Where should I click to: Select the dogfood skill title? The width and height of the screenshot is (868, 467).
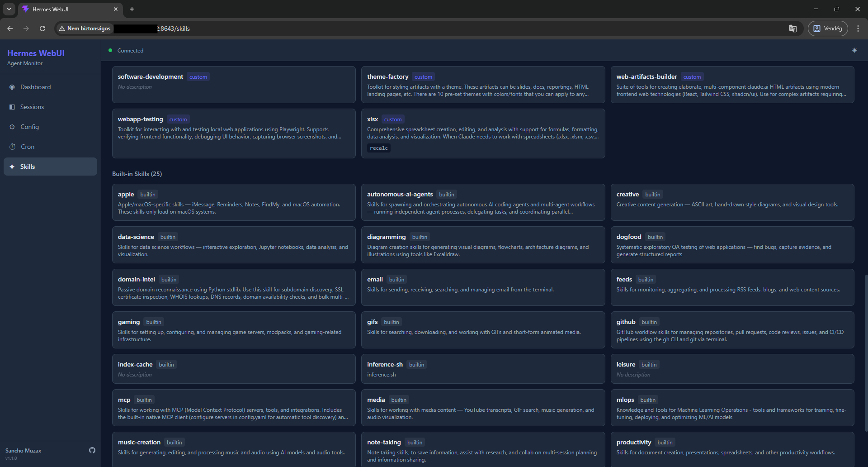(629, 237)
